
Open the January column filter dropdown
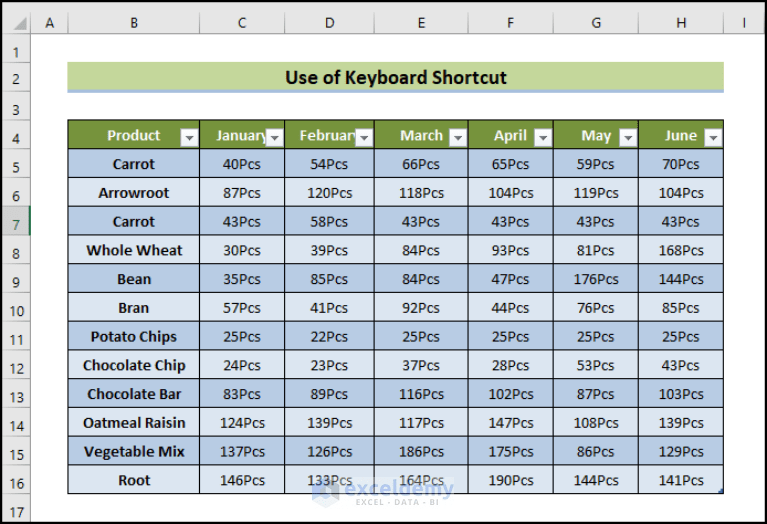point(274,138)
